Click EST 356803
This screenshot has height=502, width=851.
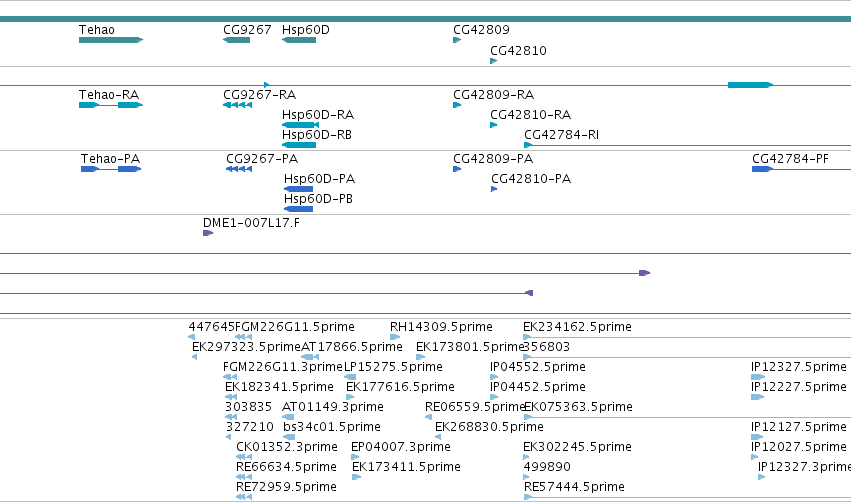[x=687, y=357]
